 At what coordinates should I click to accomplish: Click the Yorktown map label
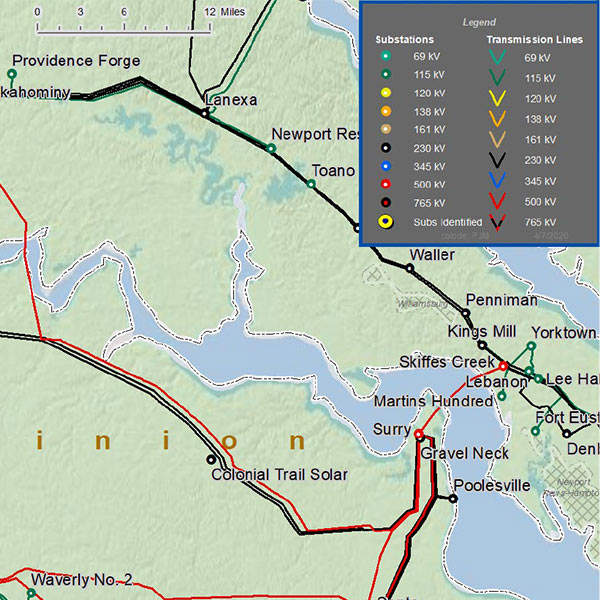[x=565, y=333]
